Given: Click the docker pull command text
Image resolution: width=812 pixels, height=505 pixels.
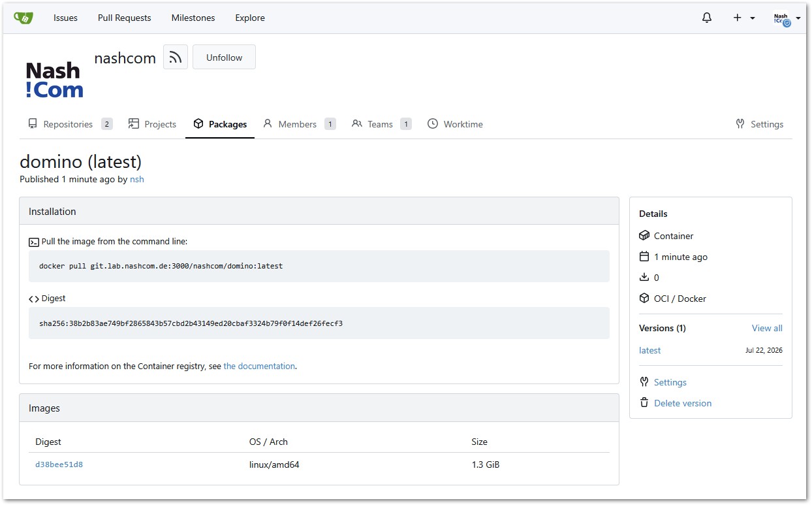Looking at the screenshot, I should tap(161, 266).
